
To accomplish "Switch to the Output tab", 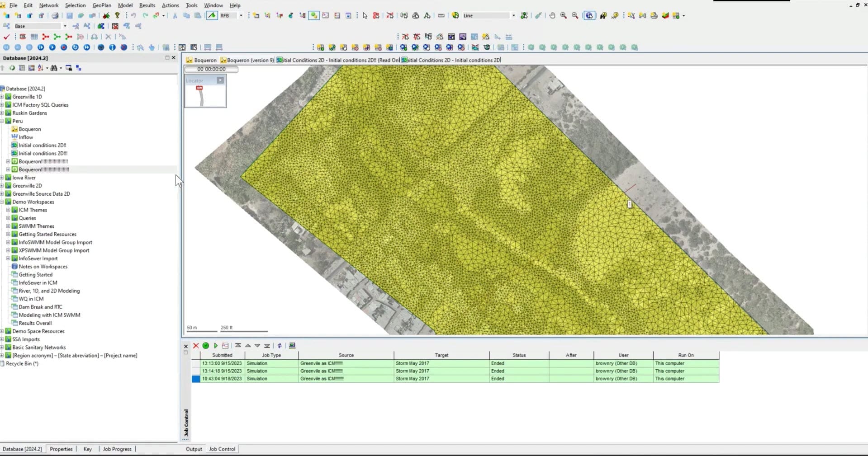I will tap(194, 449).
